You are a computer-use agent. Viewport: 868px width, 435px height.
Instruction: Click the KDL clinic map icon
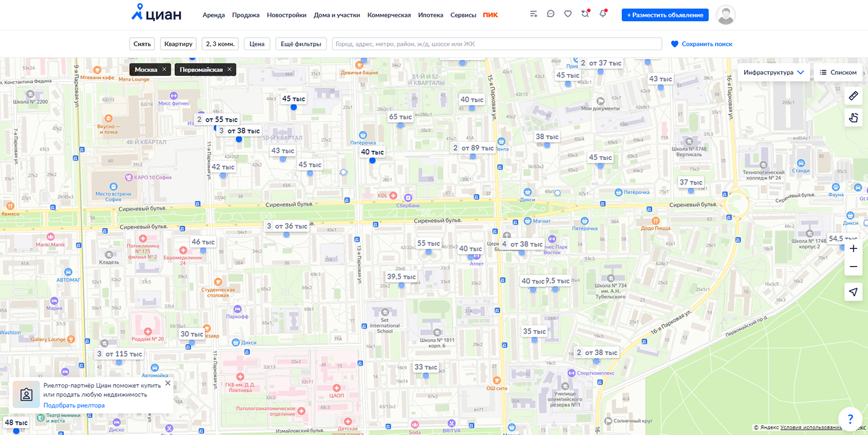[x=393, y=196]
